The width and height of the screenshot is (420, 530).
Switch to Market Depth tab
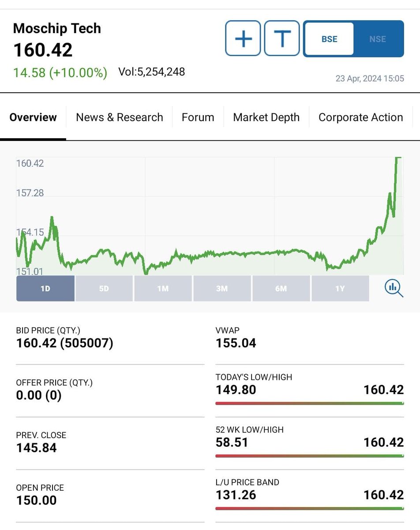pyautogui.click(x=266, y=117)
